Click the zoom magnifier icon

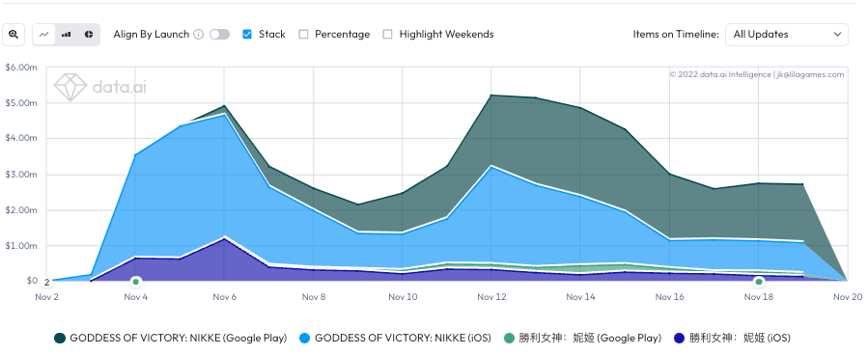coord(14,35)
